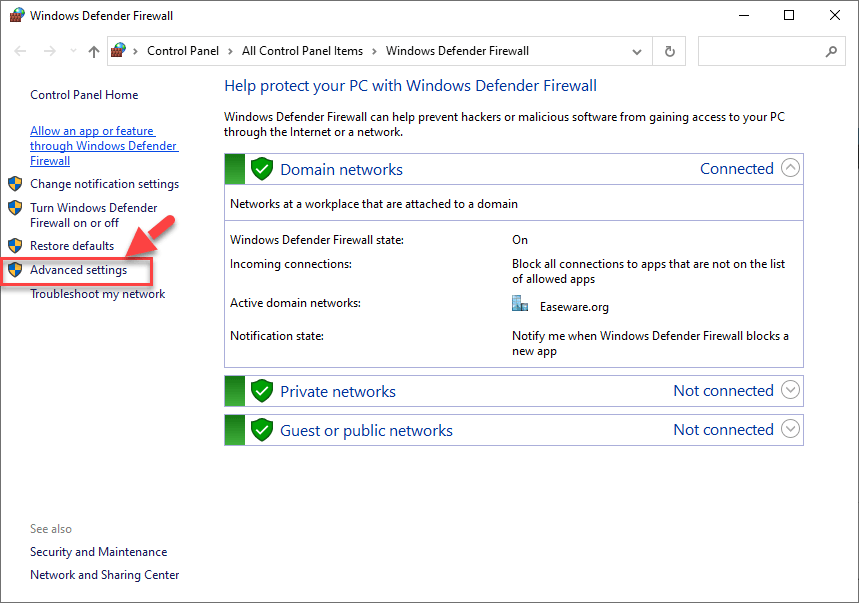Click Windows Defender Firewall state label
The width and height of the screenshot is (859, 603).
tap(317, 240)
